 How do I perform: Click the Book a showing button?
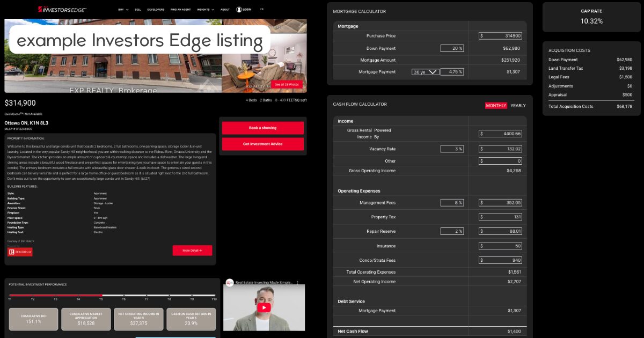262,128
